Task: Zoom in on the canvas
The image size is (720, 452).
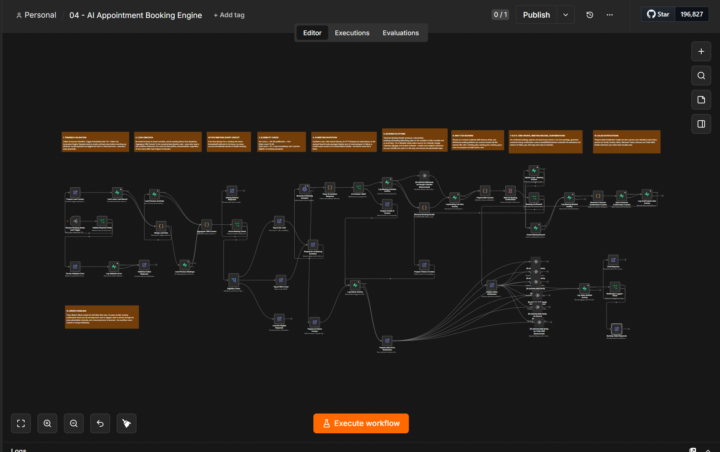Action: tap(47, 424)
